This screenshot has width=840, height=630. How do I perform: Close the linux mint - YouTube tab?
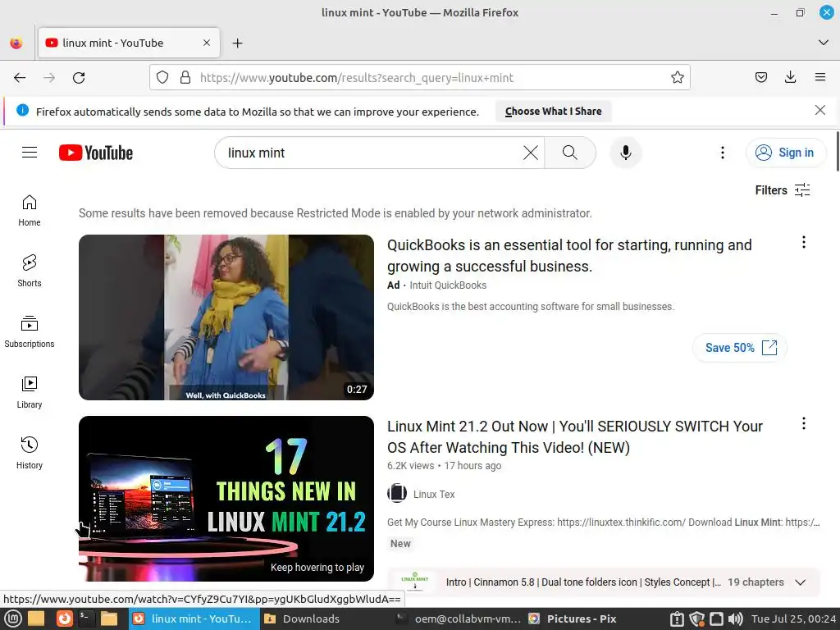click(207, 43)
